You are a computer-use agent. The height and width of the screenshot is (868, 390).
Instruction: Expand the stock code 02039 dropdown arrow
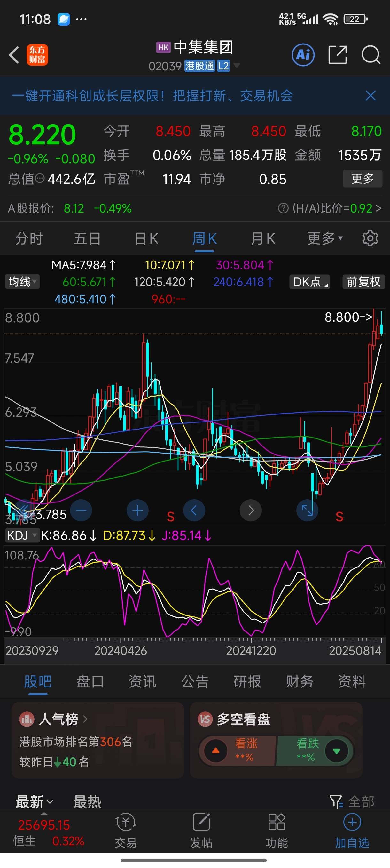coord(237,66)
